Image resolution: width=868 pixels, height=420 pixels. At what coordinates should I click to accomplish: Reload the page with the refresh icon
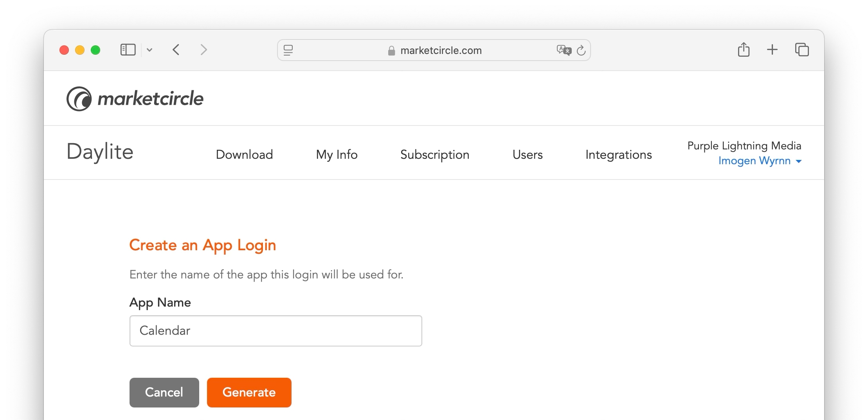pyautogui.click(x=581, y=50)
